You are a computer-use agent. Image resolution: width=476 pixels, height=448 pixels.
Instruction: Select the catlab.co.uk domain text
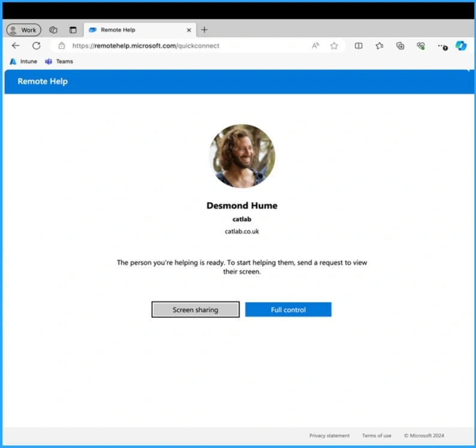pyautogui.click(x=242, y=231)
